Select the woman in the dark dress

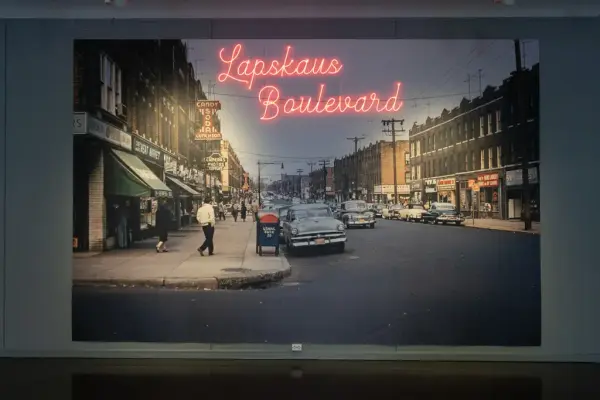tap(162, 225)
